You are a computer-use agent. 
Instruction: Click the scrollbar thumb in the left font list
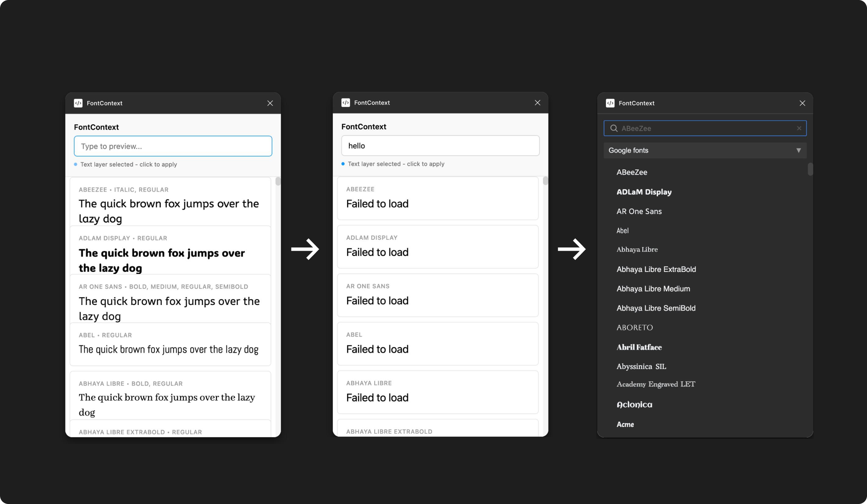278,181
